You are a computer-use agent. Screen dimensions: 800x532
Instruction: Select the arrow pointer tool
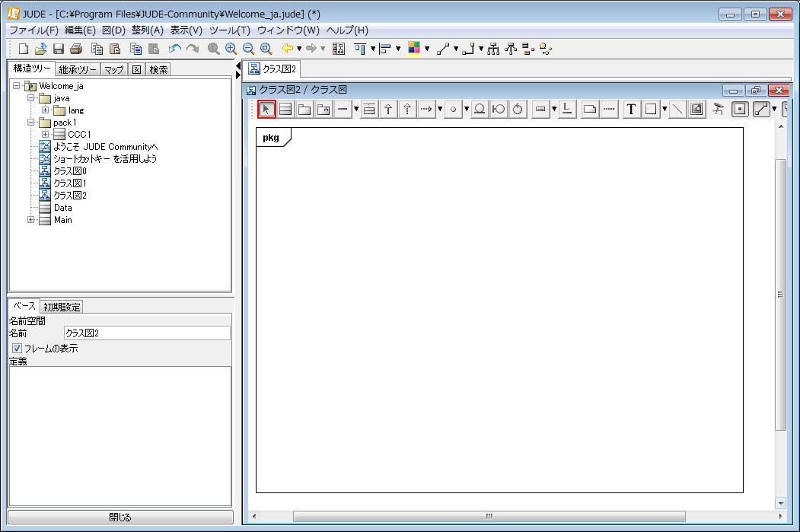click(266, 110)
